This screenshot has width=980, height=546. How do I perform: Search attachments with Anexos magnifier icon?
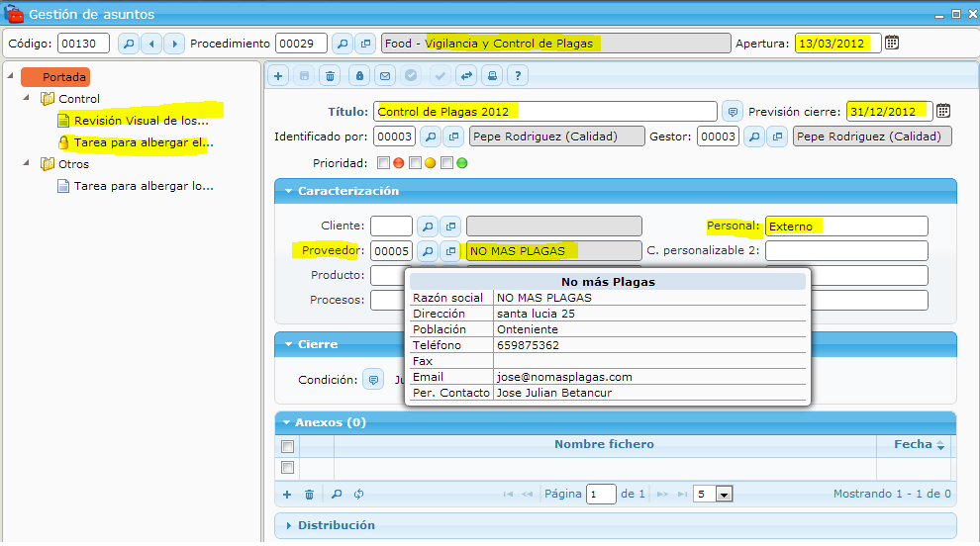coord(337,495)
